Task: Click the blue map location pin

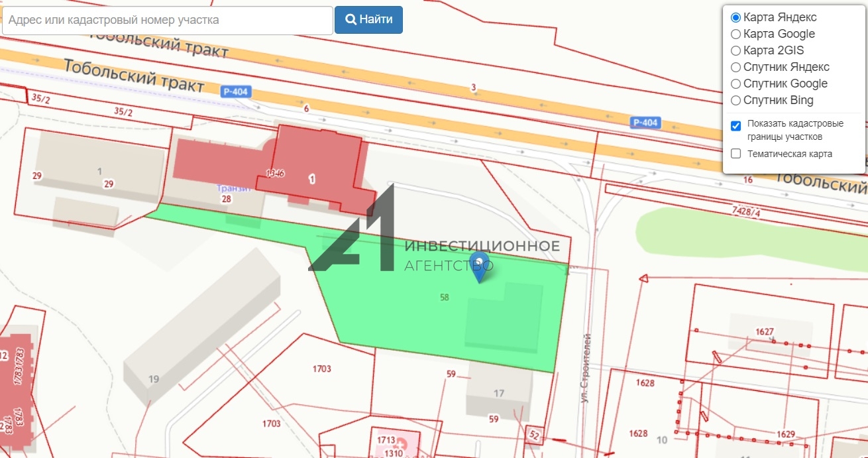Action: click(479, 266)
